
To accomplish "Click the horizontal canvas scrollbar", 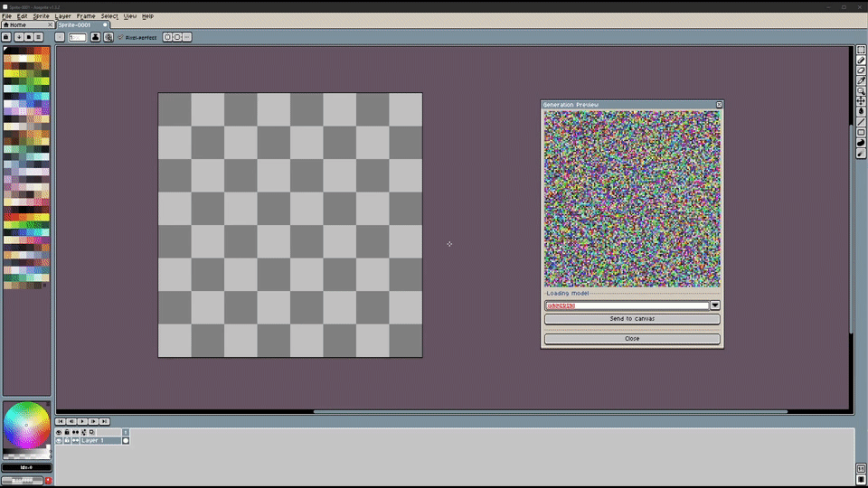I will click(551, 412).
